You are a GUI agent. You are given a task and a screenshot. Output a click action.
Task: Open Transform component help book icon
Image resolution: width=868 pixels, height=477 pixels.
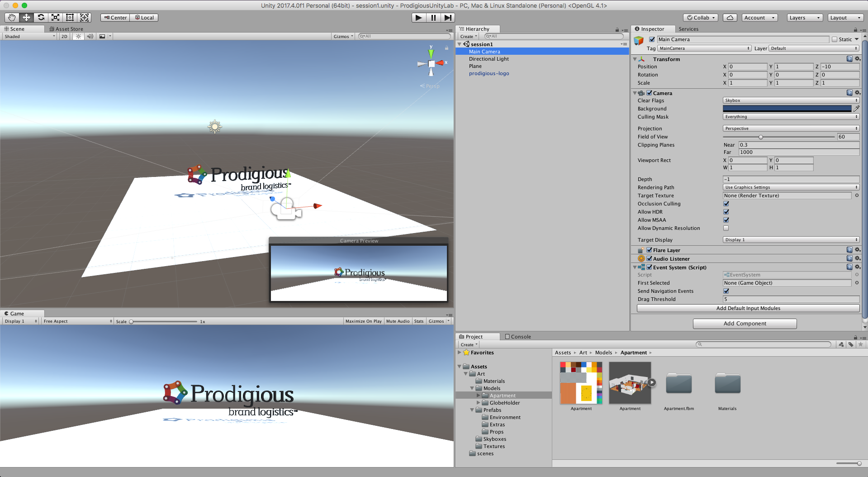[849, 59]
